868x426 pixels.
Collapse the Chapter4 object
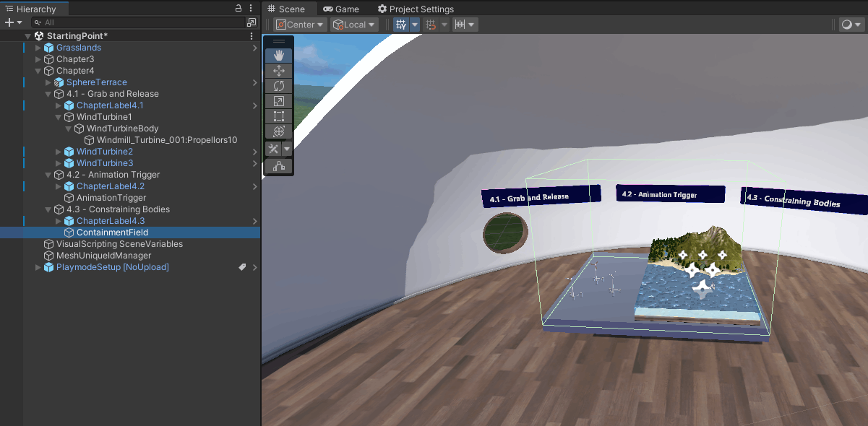point(38,71)
